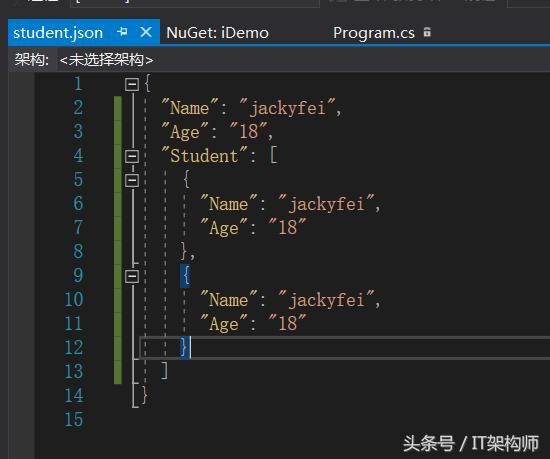Click the "Name" key on line 10
Image resolution: width=550 pixels, height=459 pixels.
click(228, 299)
